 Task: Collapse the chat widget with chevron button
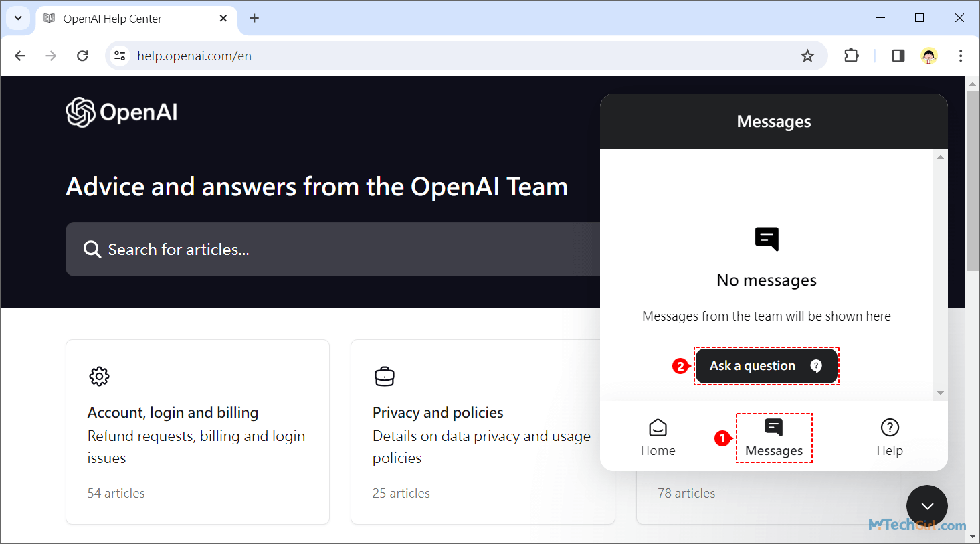(x=927, y=506)
